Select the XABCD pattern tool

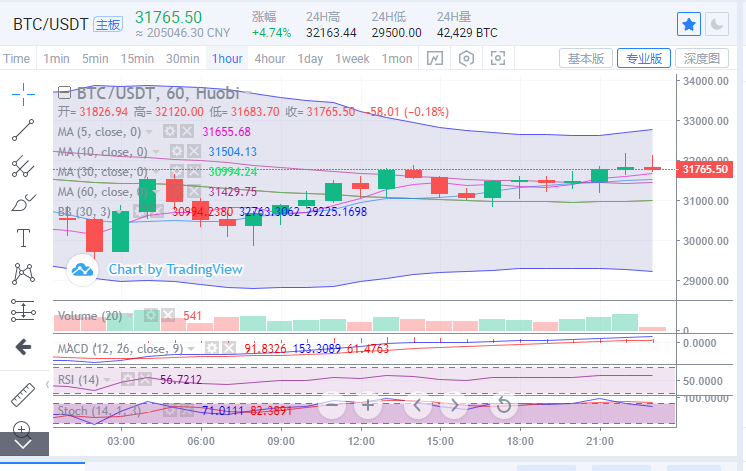(x=23, y=274)
